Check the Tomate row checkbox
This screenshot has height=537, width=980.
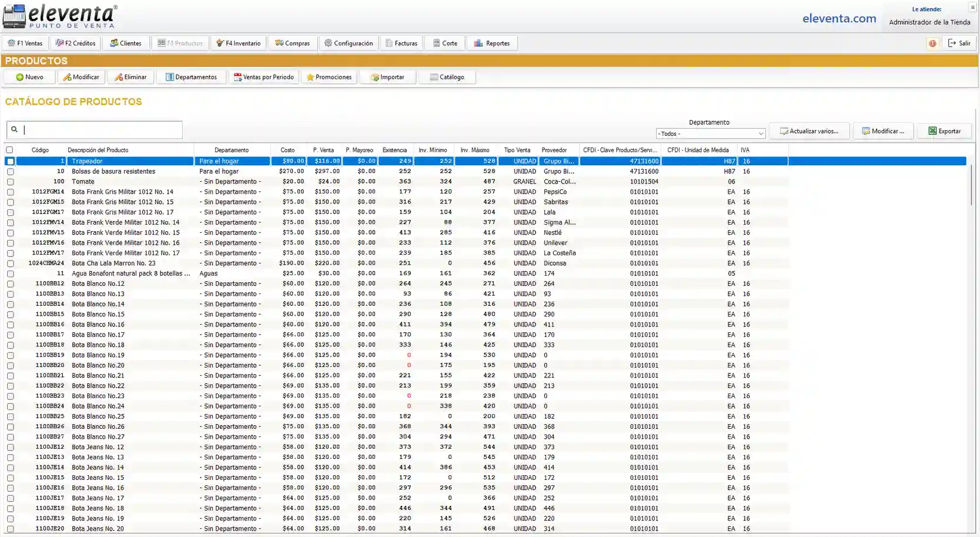tap(10, 182)
